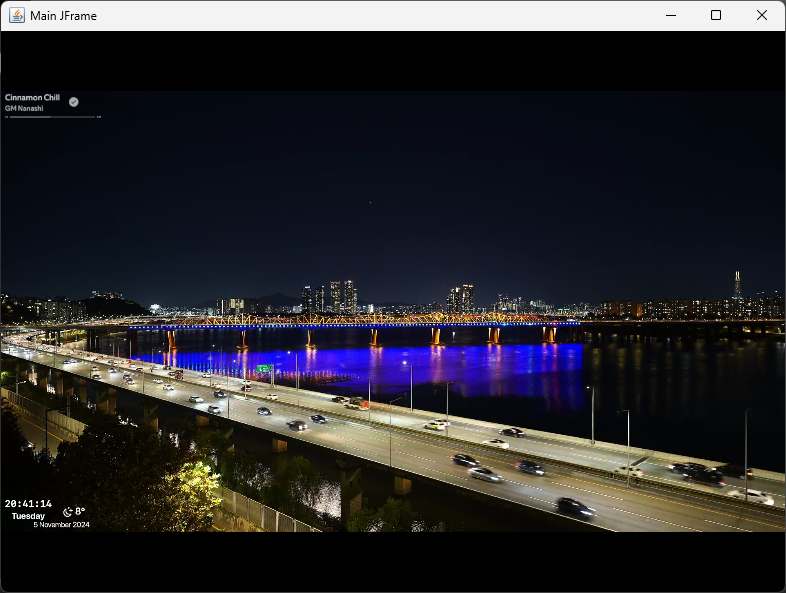786x593 pixels.
Task: Click the 5 November 2024 date text
Action: point(61,525)
